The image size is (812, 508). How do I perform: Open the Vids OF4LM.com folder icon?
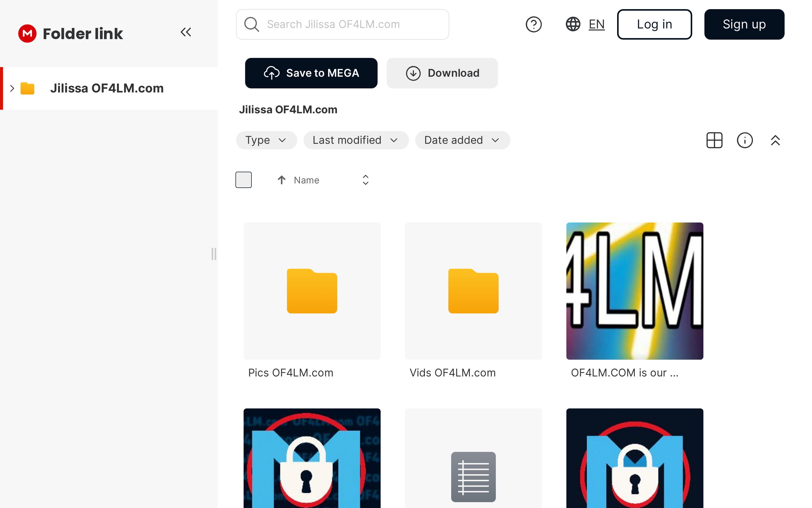[473, 291]
